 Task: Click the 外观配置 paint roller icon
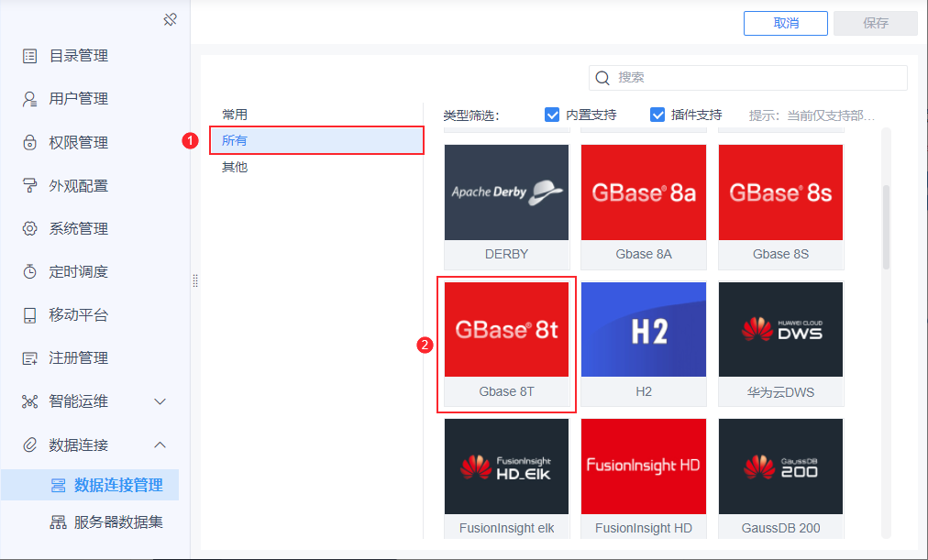[29, 186]
